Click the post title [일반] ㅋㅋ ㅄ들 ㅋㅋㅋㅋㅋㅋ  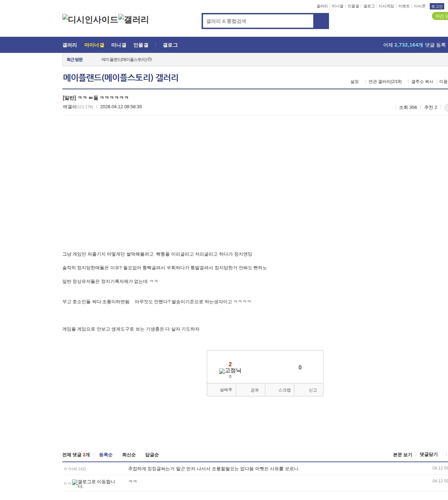coord(95,98)
